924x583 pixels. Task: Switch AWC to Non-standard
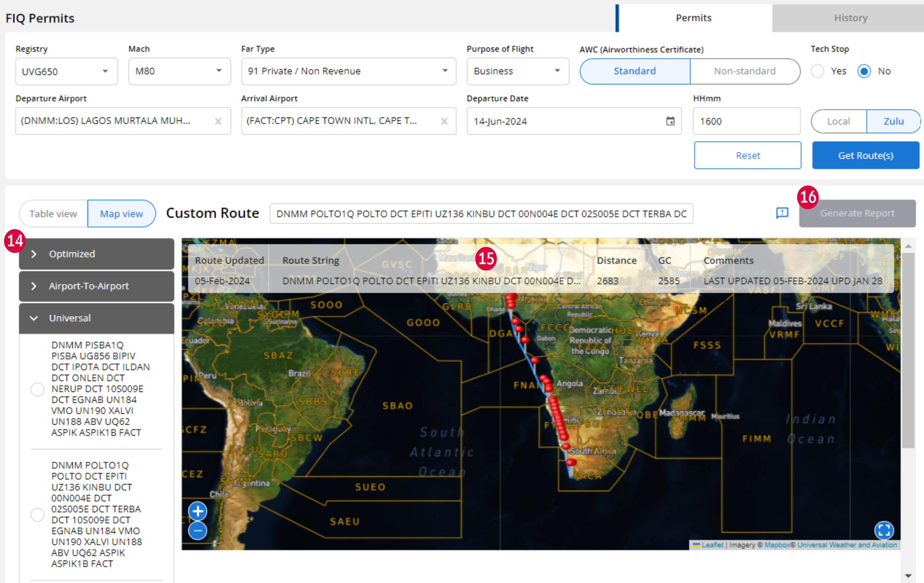coord(744,71)
